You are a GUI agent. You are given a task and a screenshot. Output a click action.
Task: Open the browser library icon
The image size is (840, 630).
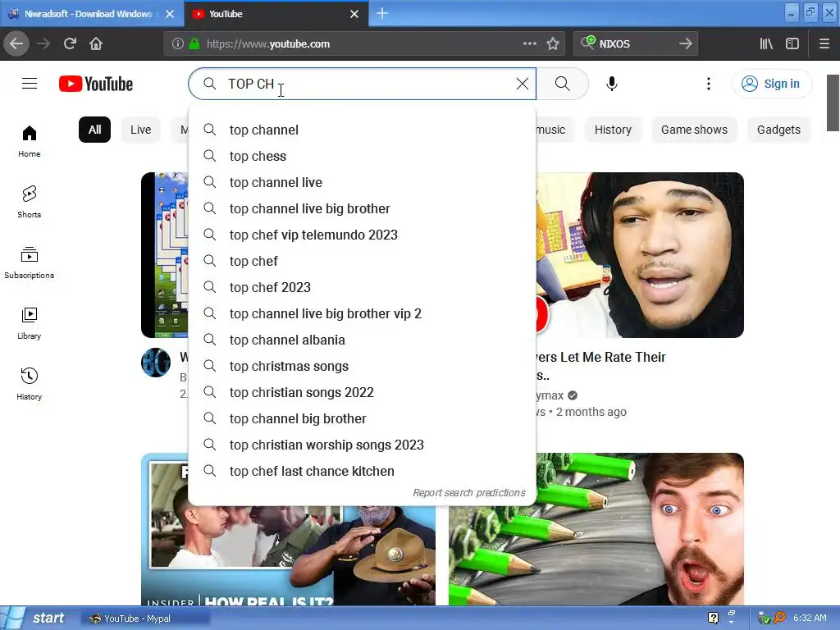(766, 43)
